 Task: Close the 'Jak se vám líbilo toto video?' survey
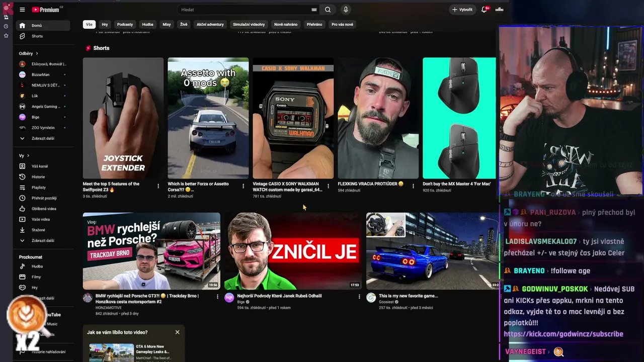pyautogui.click(x=177, y=332)
